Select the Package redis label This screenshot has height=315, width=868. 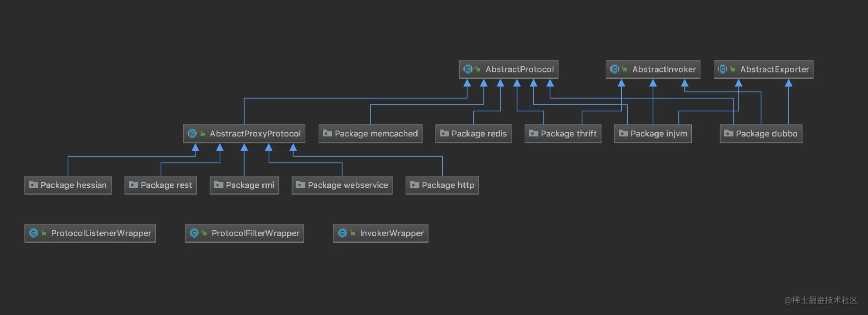[x=479, y=134]
